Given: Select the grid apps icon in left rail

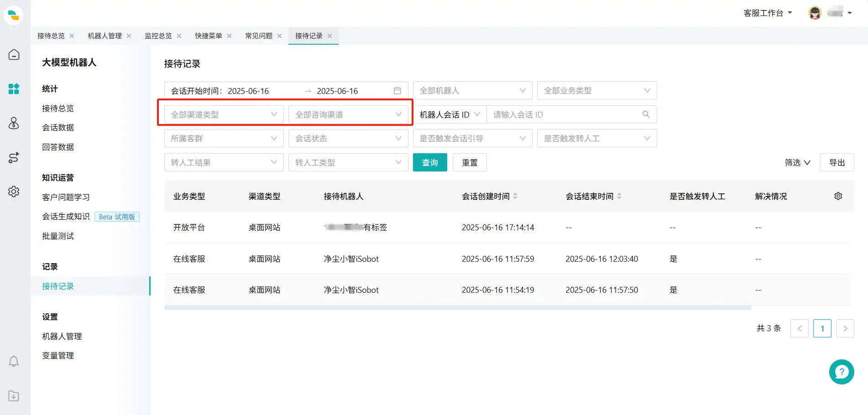Looking at the screenshot, I should coord(14,89).
